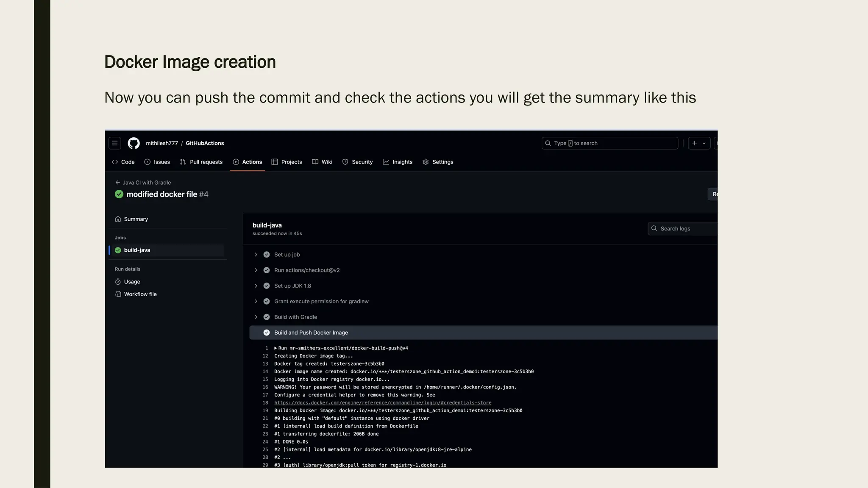Expand the Set up JDK 1.8 step
This screenshot has width=868, height=488.
point(256,286)
